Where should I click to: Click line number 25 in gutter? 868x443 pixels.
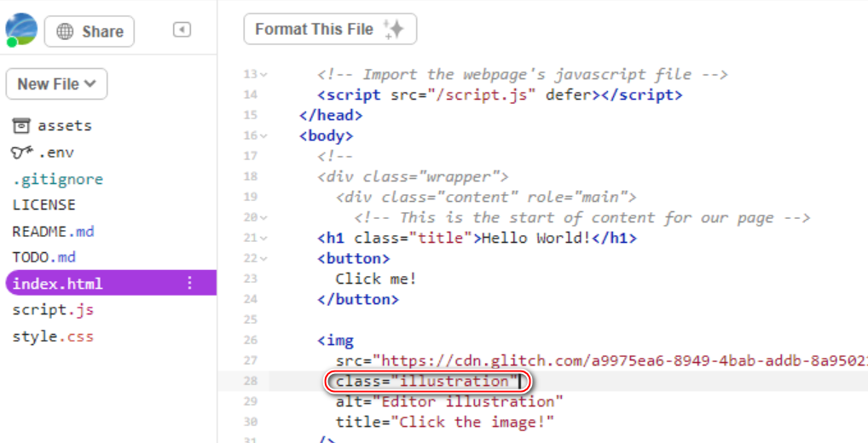click(250, 320)
